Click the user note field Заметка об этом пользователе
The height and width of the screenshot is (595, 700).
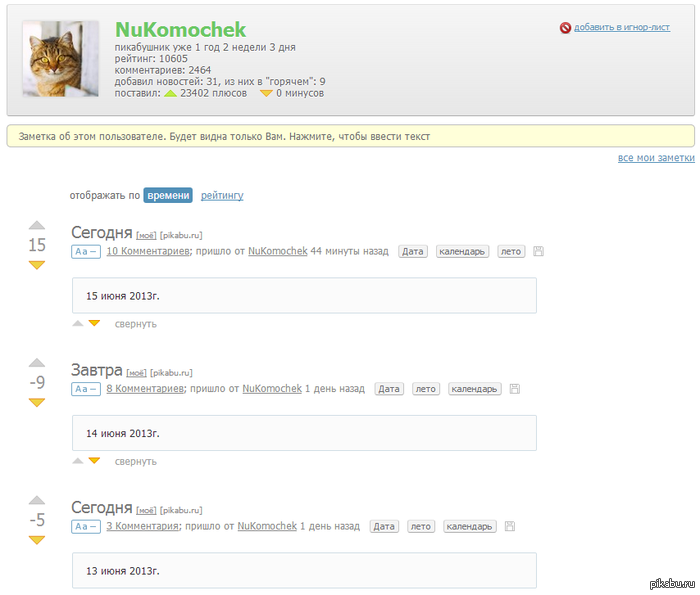(x=350, y=137)
